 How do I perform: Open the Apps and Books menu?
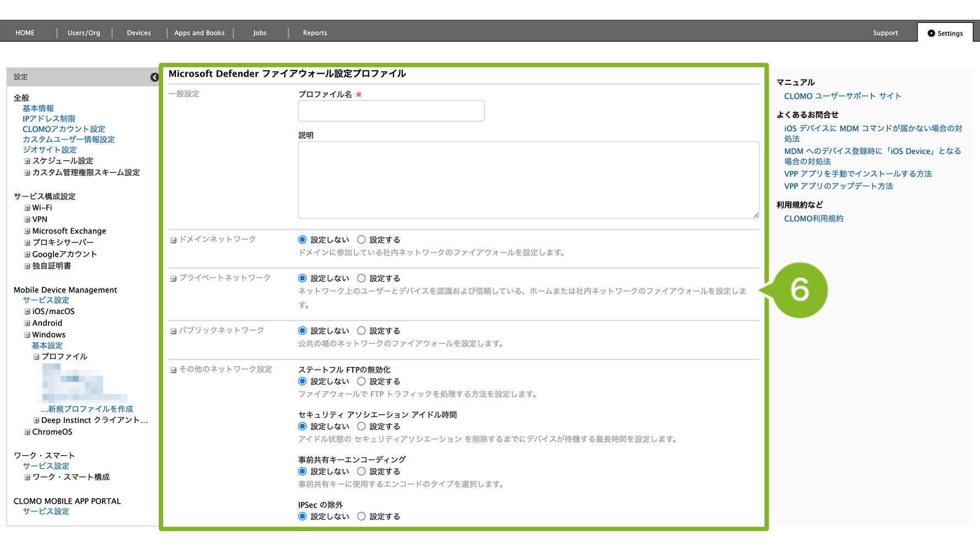(199, 33)
